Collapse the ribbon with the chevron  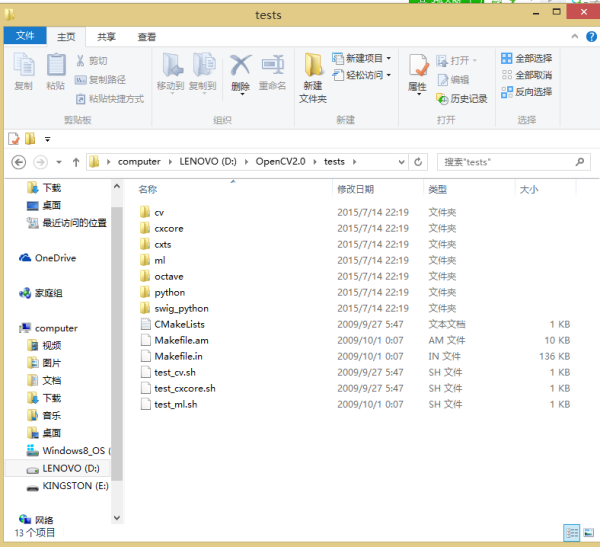[x=575, y=37]
